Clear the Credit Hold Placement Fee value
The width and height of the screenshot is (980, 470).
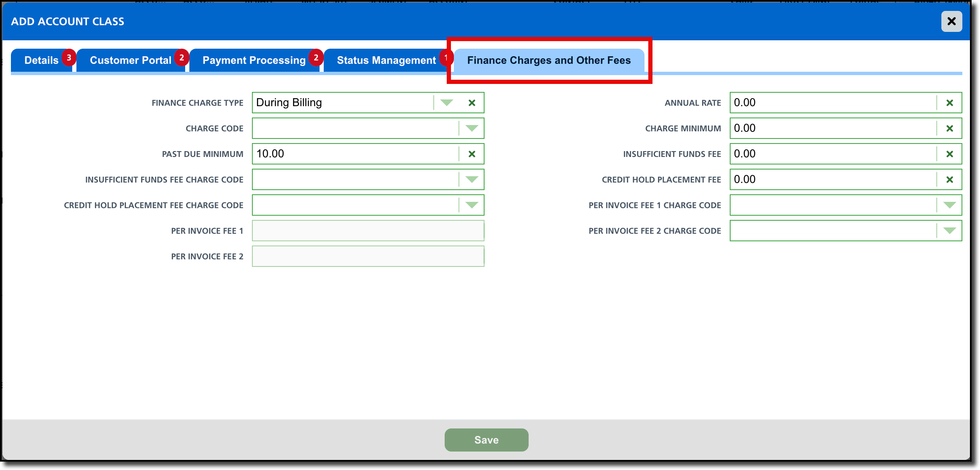click(x=949, y=180)
